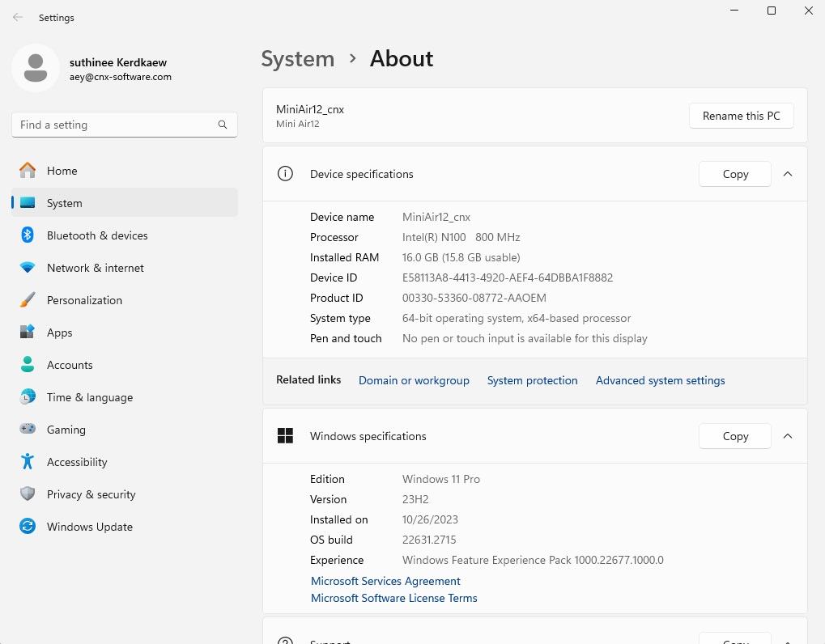Click the Accounts person icon
The height and width of the screenshot is (644, 825).
click(28, 365)
